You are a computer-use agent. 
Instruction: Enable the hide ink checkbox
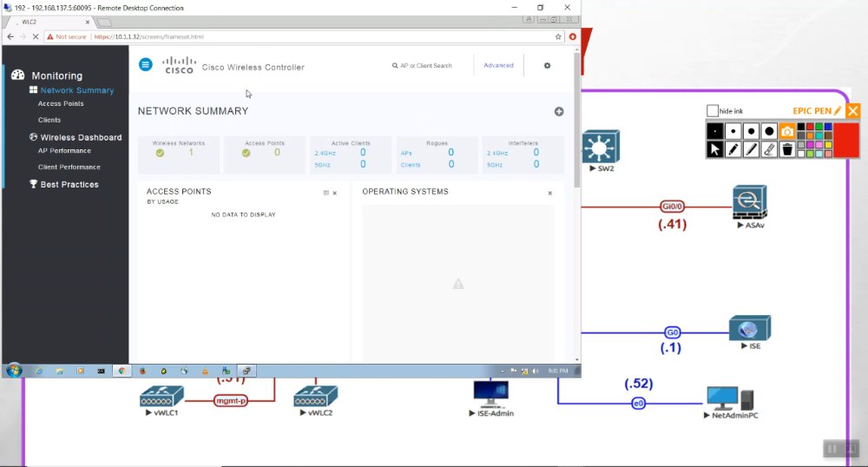click(713, 110)
